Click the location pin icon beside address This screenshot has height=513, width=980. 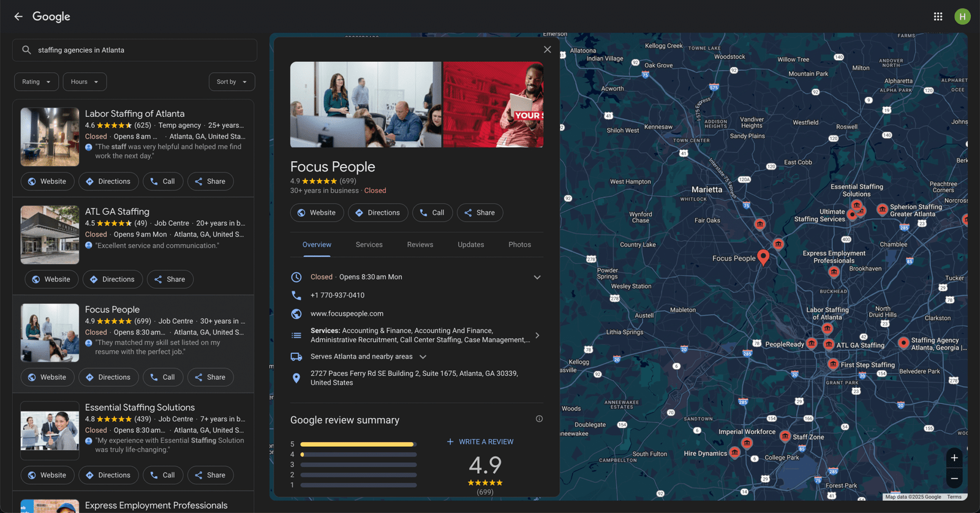point(296,378)
